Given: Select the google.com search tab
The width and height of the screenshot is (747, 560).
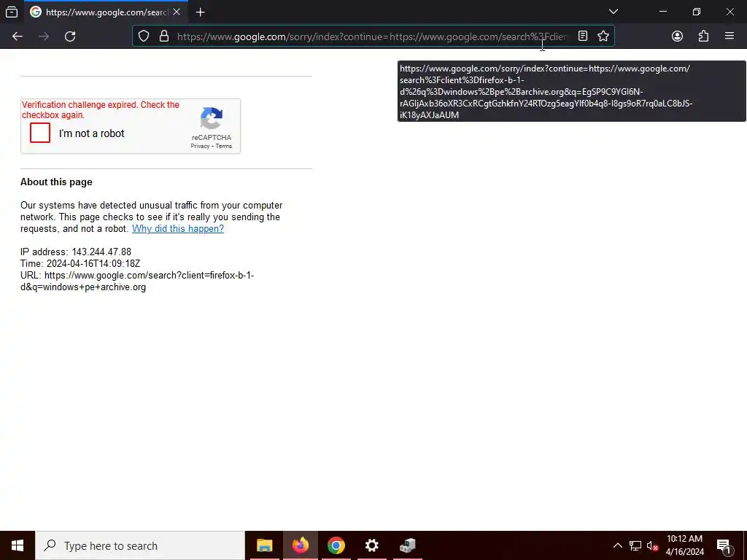Looking at the screenshot, I should (105, 12).
